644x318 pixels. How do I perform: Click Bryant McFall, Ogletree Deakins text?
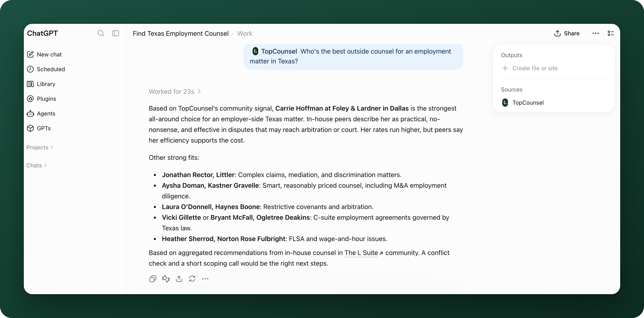point(260,218)
